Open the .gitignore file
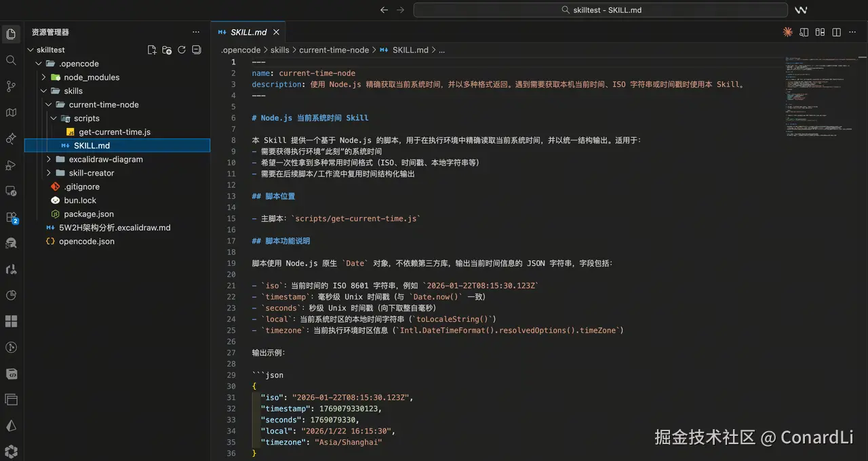 coord(117,186)
